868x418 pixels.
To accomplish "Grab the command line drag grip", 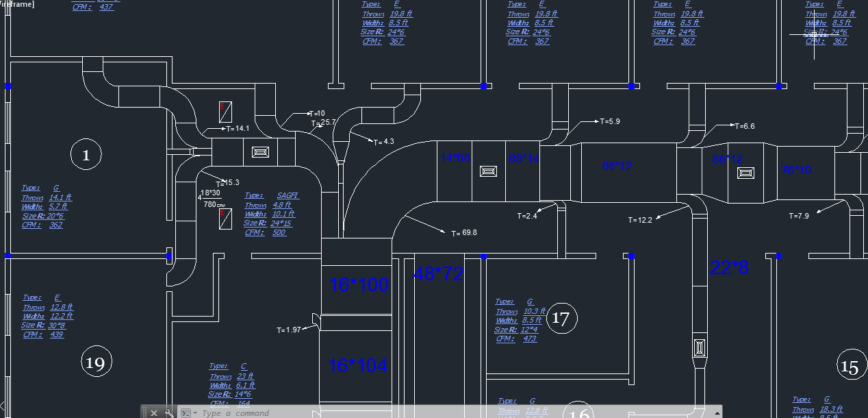I will pos(145,413).
